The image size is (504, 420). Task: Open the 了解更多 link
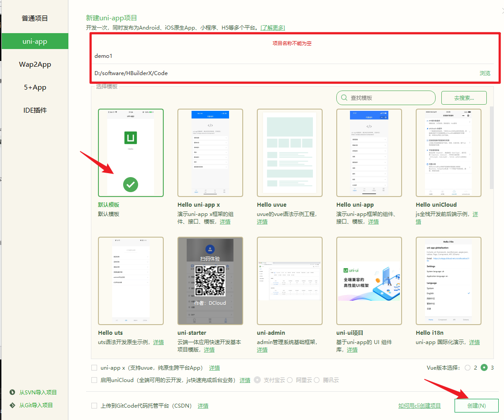pos(273,28)
